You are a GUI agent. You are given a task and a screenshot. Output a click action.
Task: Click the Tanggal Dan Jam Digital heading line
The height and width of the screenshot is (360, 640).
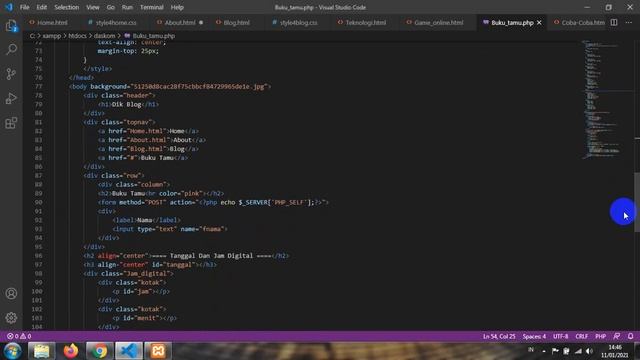coord(186,256)
